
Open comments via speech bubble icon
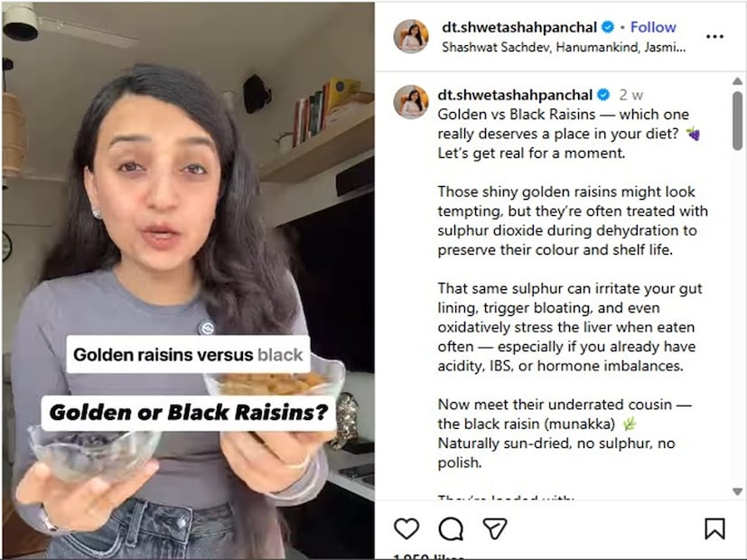(451, 528)
